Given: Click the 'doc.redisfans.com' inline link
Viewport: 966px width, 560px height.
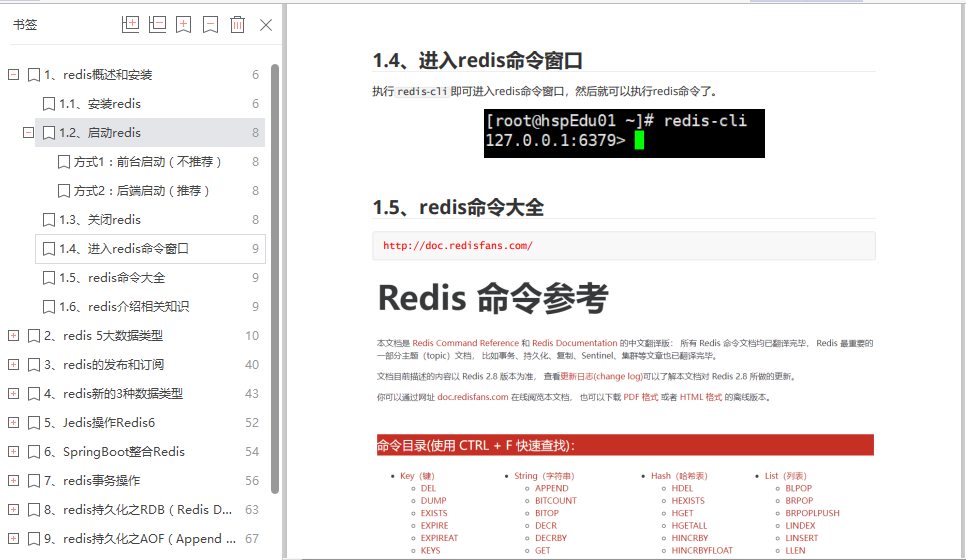Looking at the screenshot, I should [473, 397].
